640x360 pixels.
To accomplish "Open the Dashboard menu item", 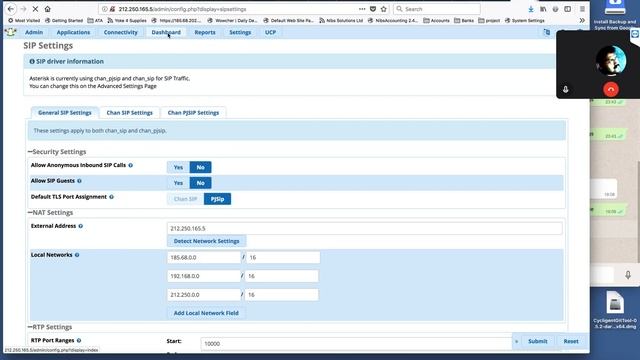I will pos(166,32).
